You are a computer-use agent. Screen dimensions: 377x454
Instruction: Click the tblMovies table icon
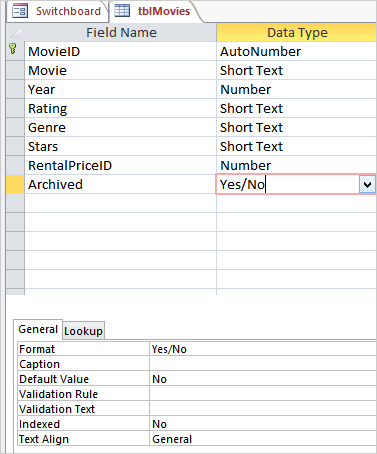click(x=122, y=11)
